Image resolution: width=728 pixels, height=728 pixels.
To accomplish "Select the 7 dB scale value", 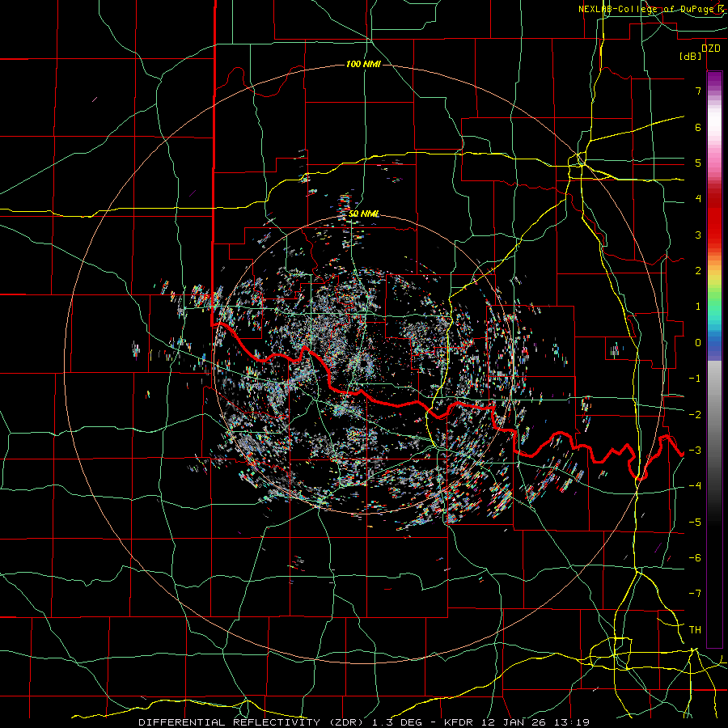I will click(698, 91).
